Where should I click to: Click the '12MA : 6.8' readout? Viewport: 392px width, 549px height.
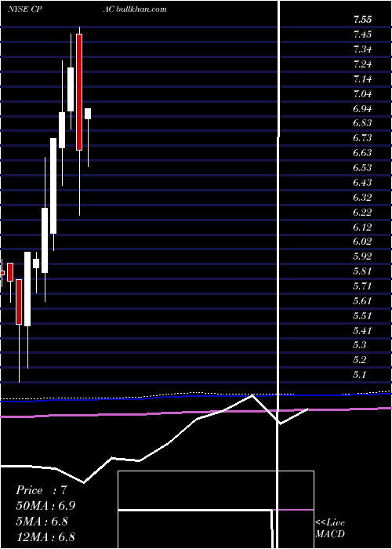tap(45, 536)
